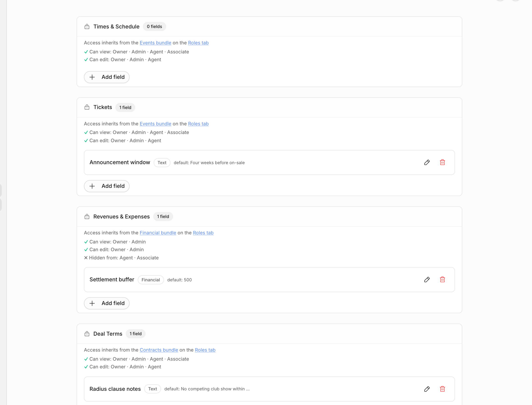This screenshot has width=532, height=405.
Task: Add field to Revenues & Expenses section
Action: [107, 303]
